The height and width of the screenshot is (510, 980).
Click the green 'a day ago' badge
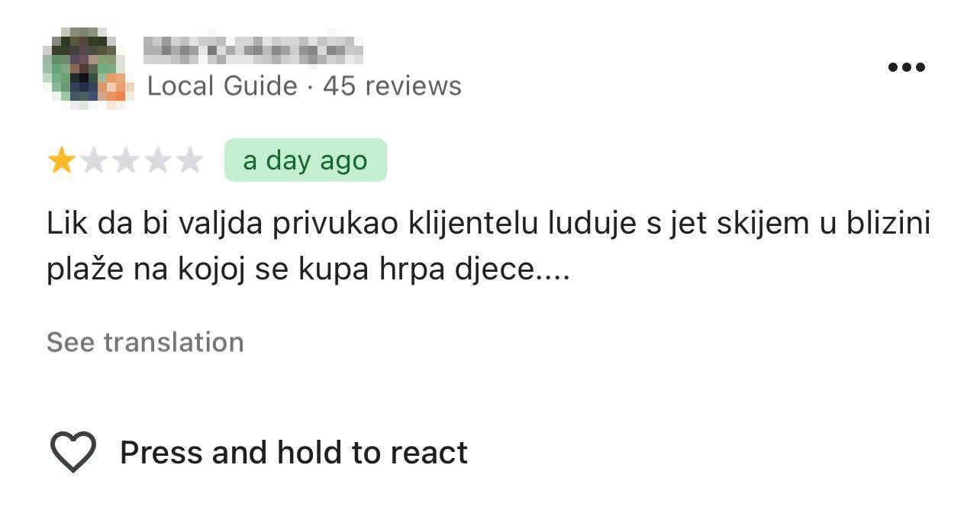[x=305, y=160]
